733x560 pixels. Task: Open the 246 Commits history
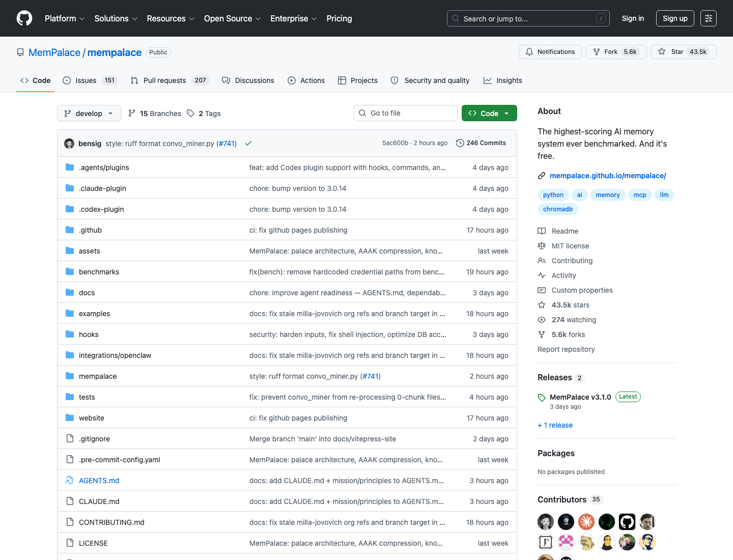tap(481, 143)
